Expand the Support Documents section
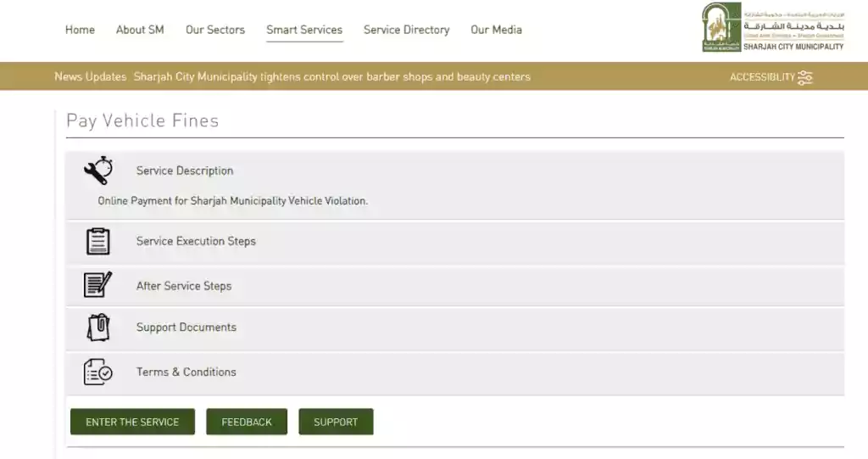Screen dimensions: 868x459 [x=455, y=327]
